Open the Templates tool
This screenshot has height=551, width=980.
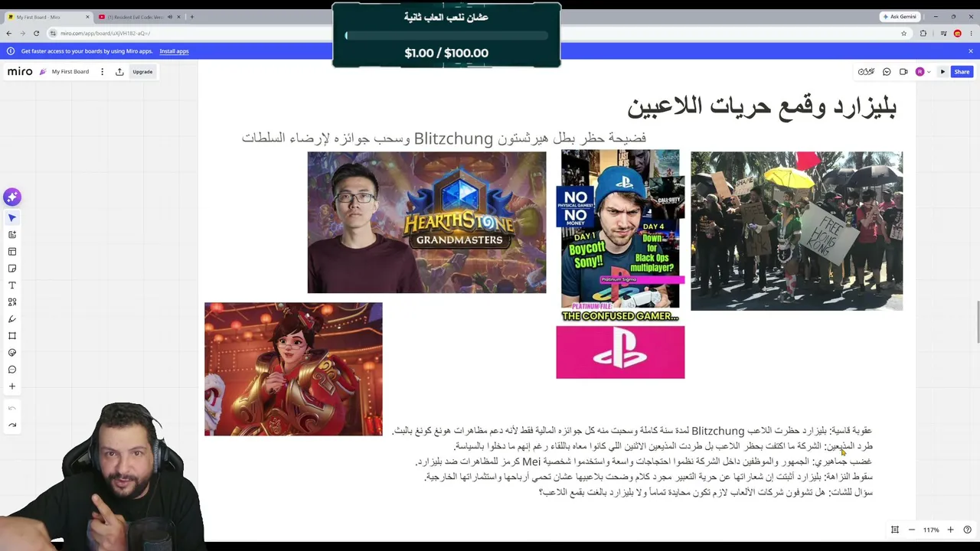point(11,252)
